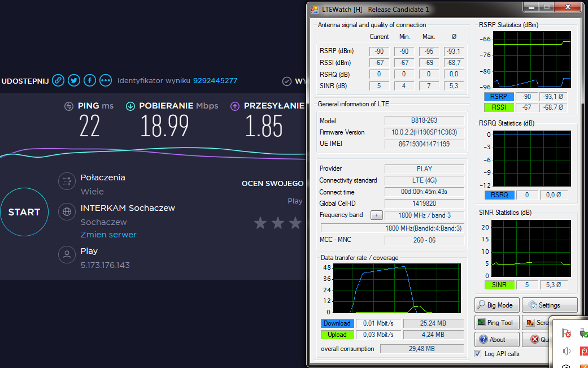Launch the Ping Tool

(x=497, y=323)
